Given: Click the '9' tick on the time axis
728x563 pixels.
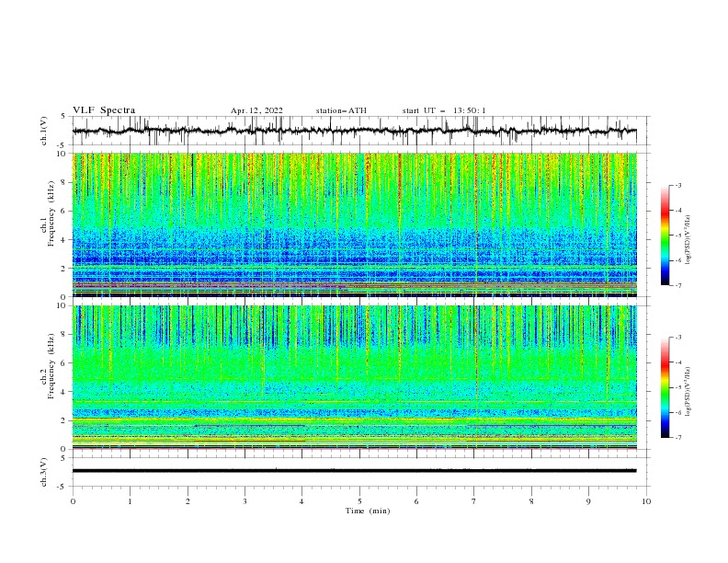Looking at the screenshot, I should coord(588,501).
